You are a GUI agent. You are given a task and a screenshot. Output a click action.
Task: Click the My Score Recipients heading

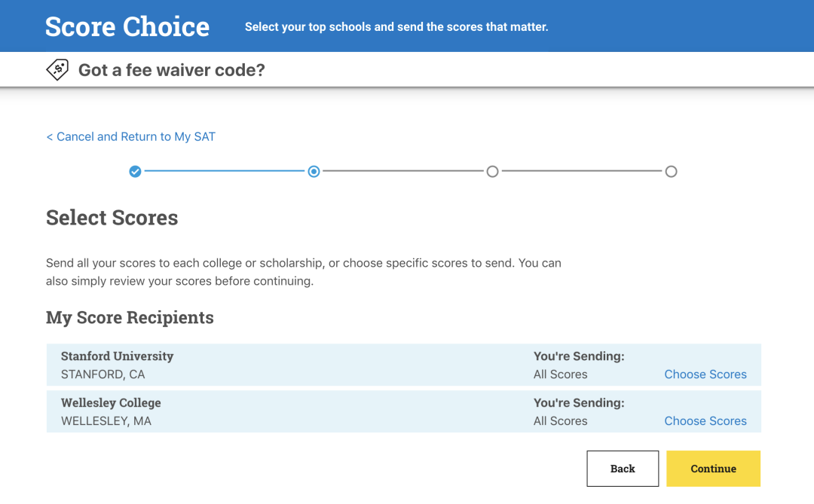(x=130, y=318)
